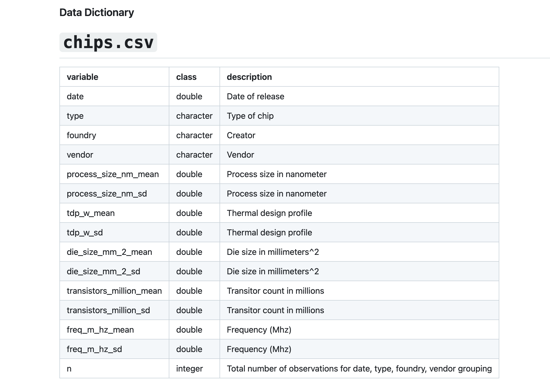Click Total number of observations description

coord(359,369)
